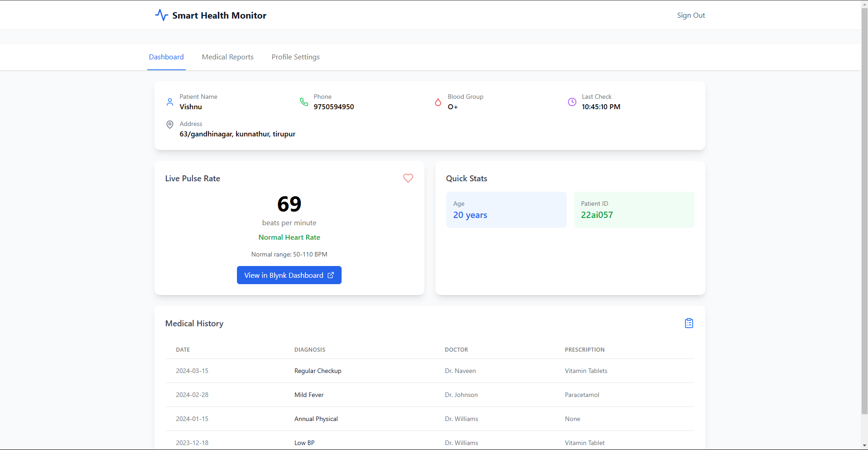The width and height of the screenshot is (868, 450).
Task: Click date cell 2024-03-15
Action: click(192, 371)
